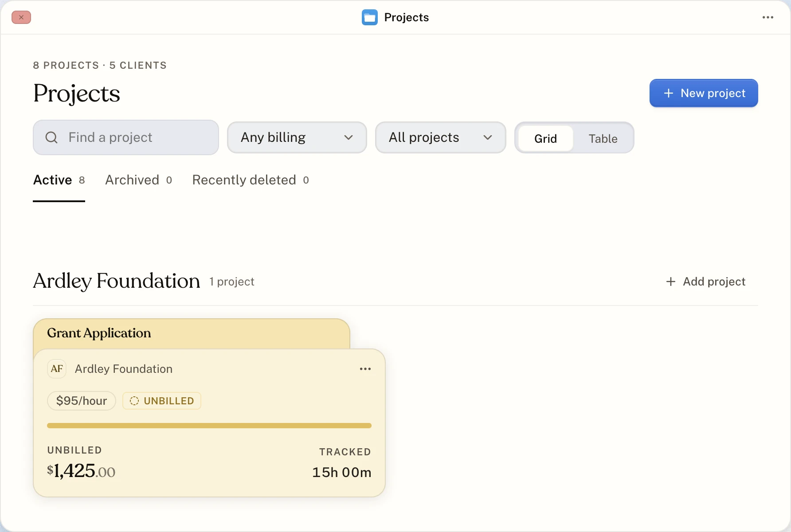Image resolution: width=791 pixels, height=532 pixels.
Task: Click the New project button
Action: click(704, 93)
